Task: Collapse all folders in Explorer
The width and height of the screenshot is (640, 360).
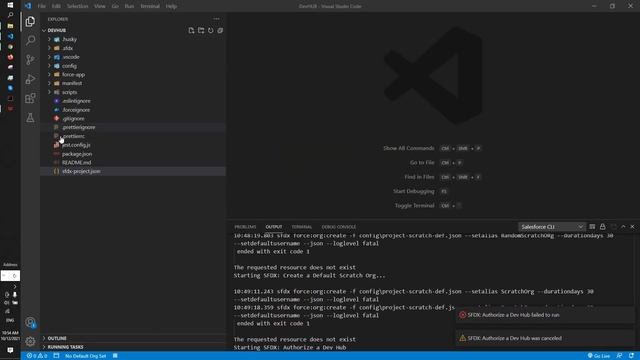Action: pyautogui.click(x=220, y=31)
